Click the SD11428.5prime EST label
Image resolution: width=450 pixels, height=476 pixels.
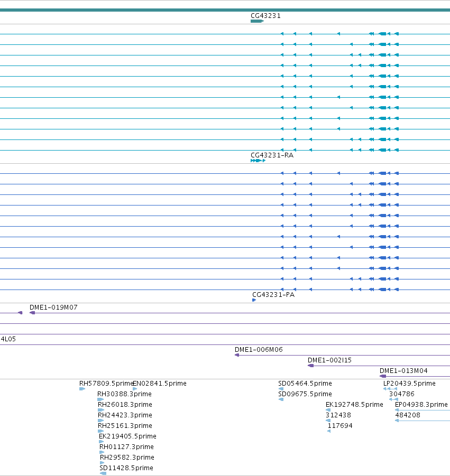point(126,469)
